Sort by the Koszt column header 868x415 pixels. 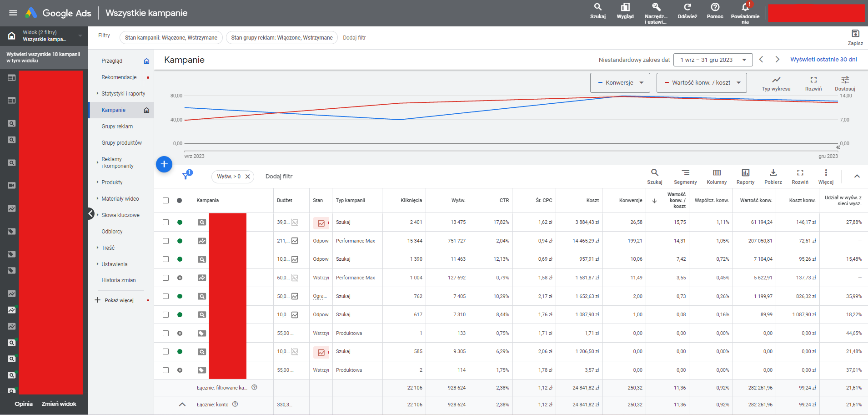coord(592,200)
